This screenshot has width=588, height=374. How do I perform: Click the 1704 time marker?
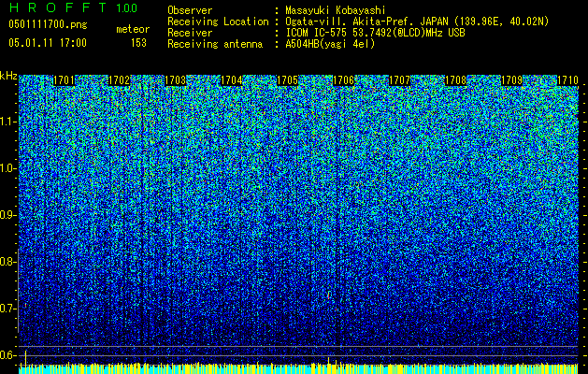pos(232,80)
